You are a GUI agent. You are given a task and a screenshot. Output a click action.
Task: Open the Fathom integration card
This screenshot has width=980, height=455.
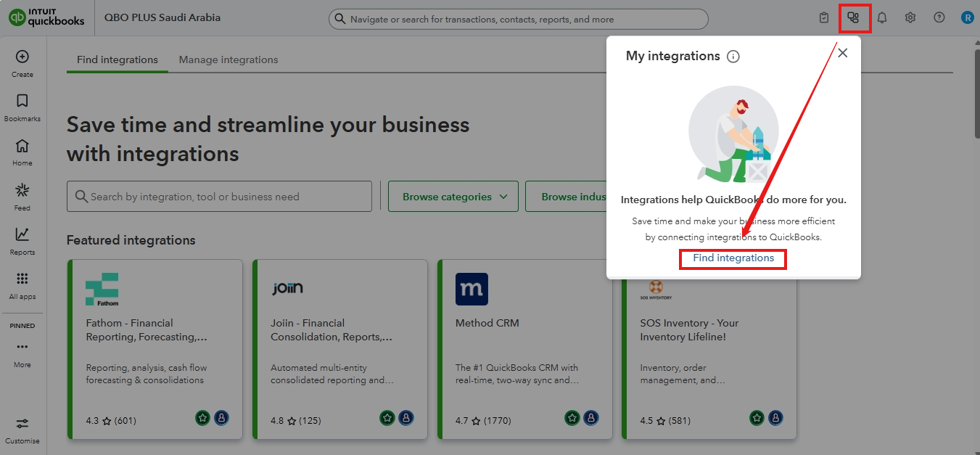pyautogui.click(x=155, y=348)
